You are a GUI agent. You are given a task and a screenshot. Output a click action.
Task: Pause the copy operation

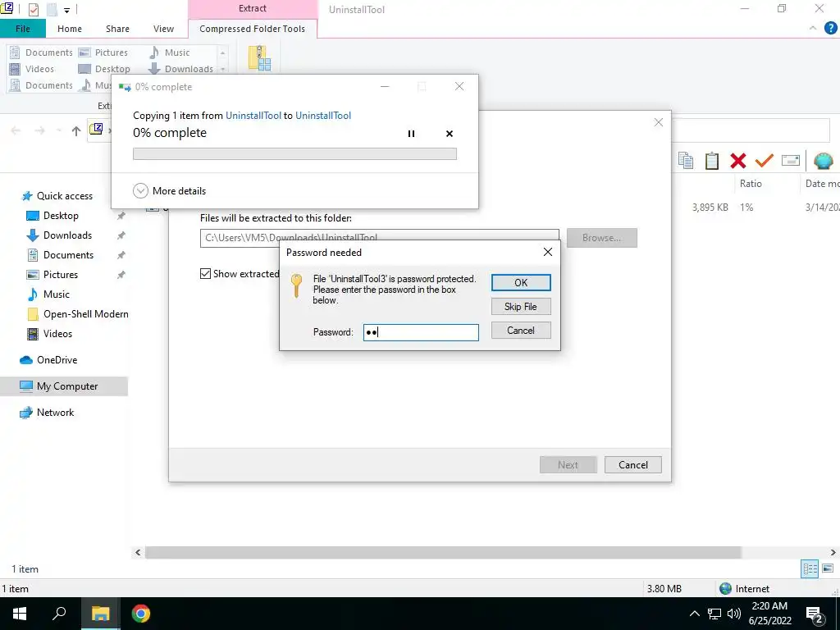pos(411,134)
